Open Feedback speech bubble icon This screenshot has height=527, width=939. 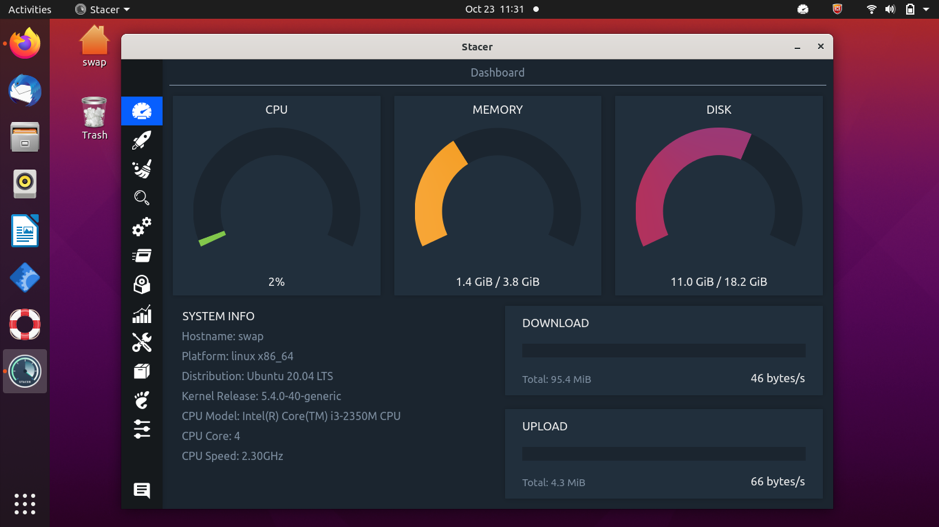[142, 490]
